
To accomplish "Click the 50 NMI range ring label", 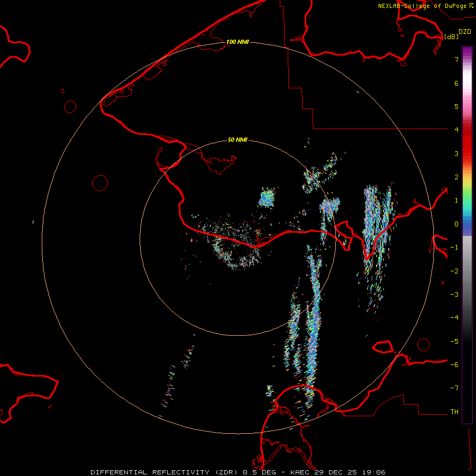I will [237, 140].
